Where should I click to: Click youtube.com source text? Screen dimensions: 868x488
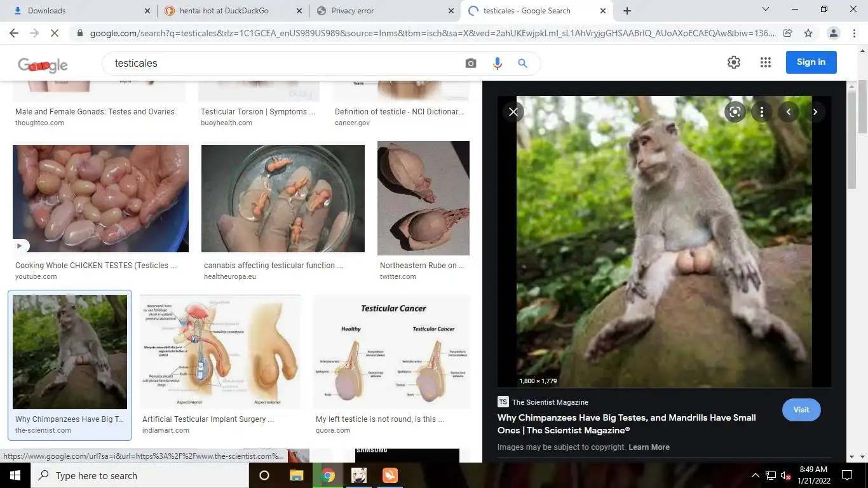click(36, 277)
